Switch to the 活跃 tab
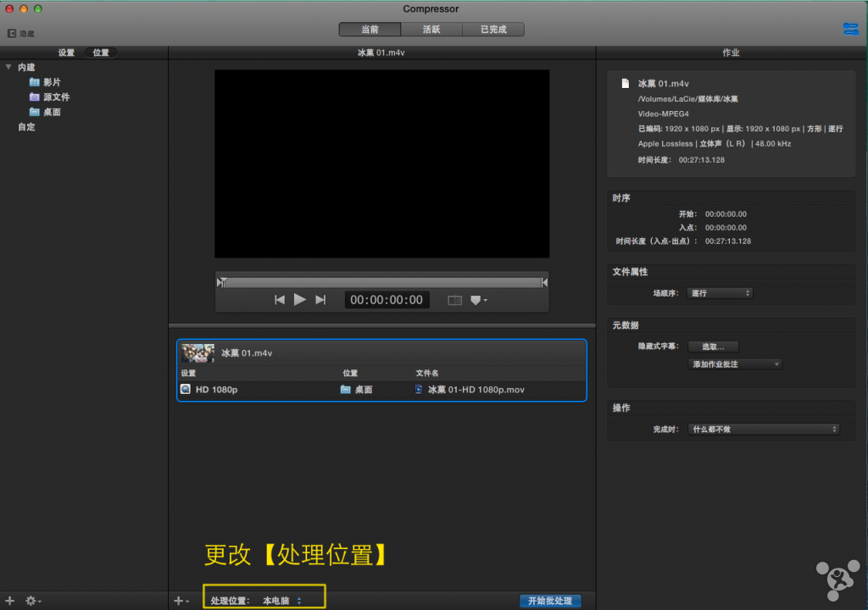This screenshot has width=868, height=610. click(x=431, y=30)
